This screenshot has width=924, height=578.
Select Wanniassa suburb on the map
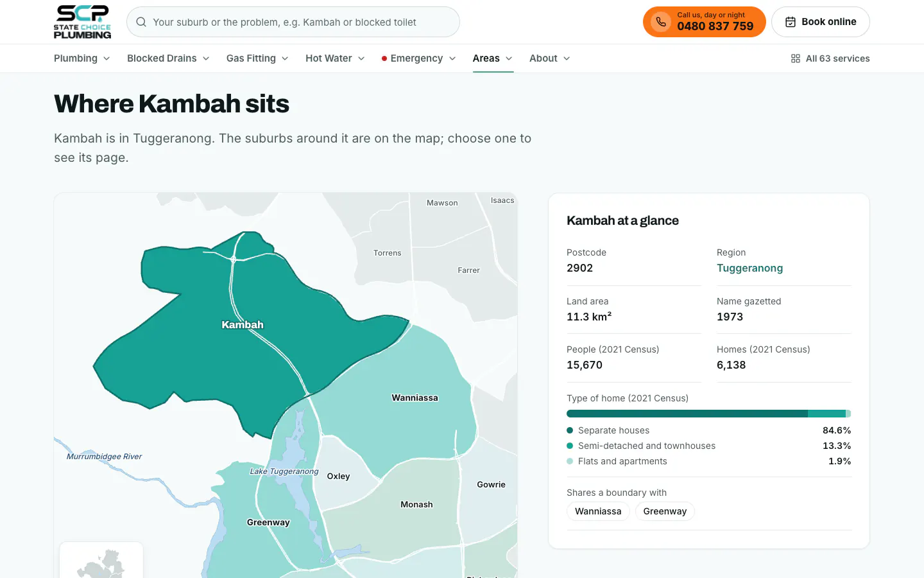(x=415, y=398)
